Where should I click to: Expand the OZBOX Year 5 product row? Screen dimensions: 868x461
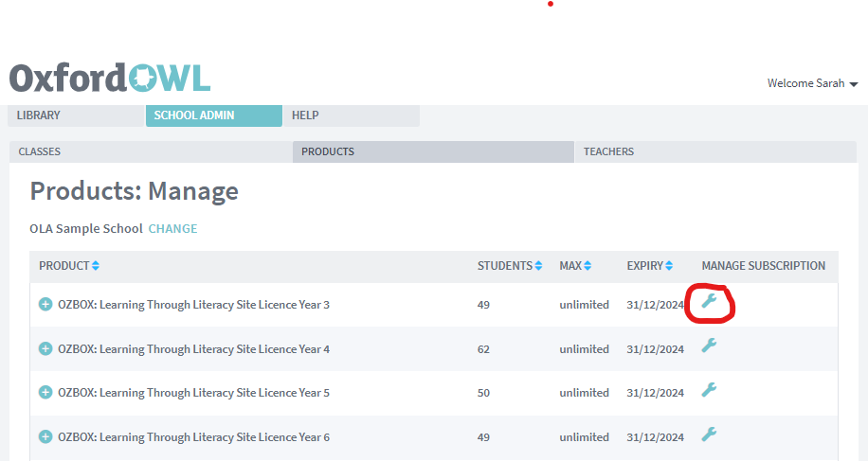[45, 393]
